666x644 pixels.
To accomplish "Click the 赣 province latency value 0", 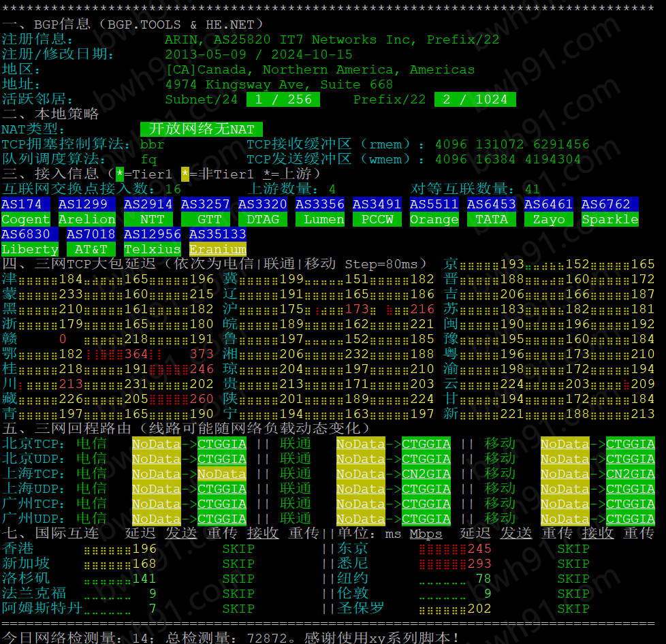I will click(63, 339).
